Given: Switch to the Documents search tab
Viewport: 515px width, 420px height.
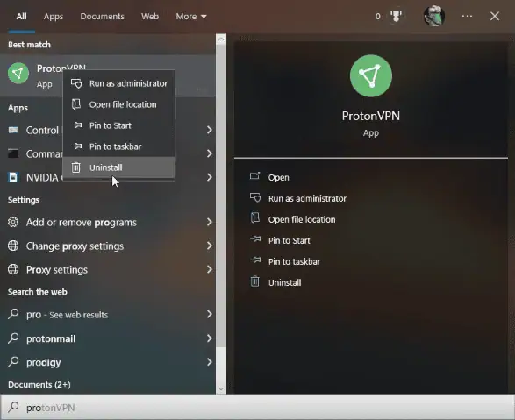Looking at the screenshot, I should click(102, 17).
